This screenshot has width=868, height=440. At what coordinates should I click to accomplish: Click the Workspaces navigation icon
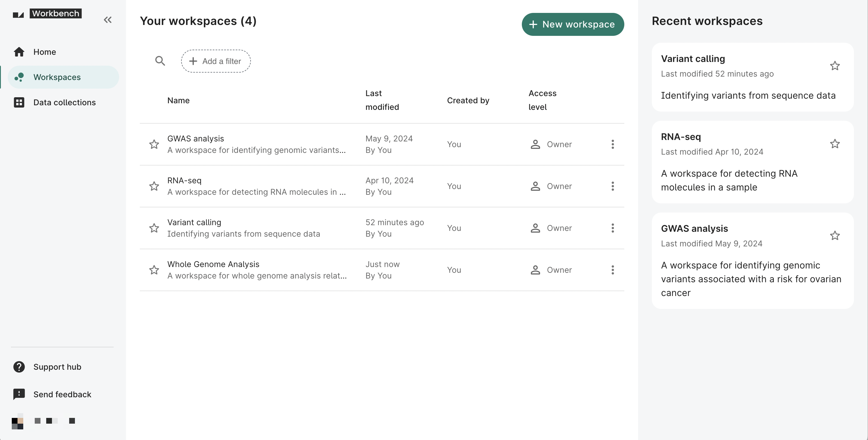tap(19, 76)
